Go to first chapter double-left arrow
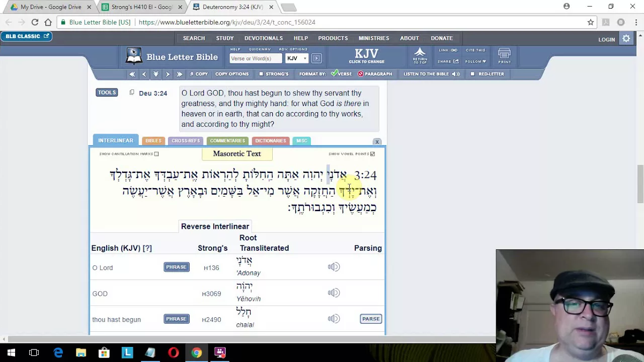644x362 pixels. tap(132, 74)
